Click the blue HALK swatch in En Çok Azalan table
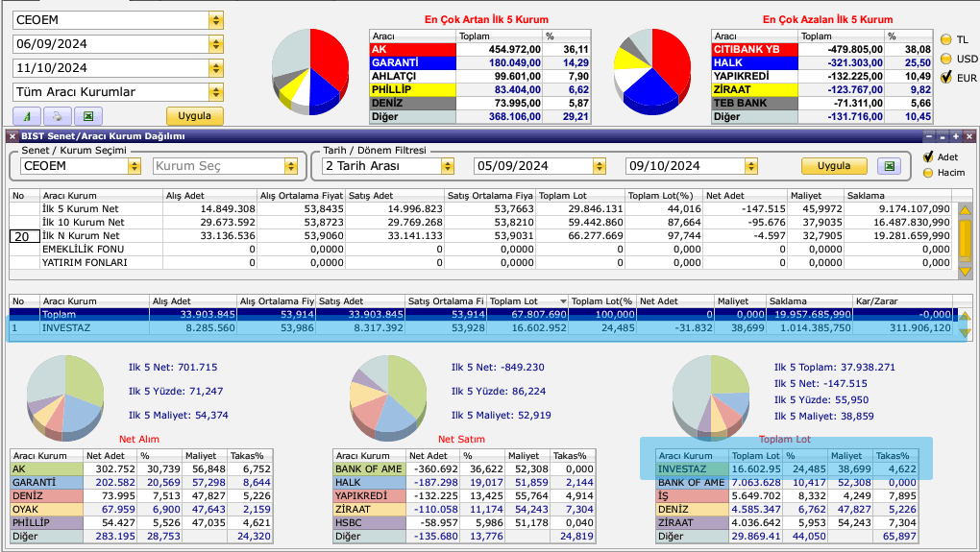The width and height of the screenshot is (980, 552). click(x=755, y=63)
